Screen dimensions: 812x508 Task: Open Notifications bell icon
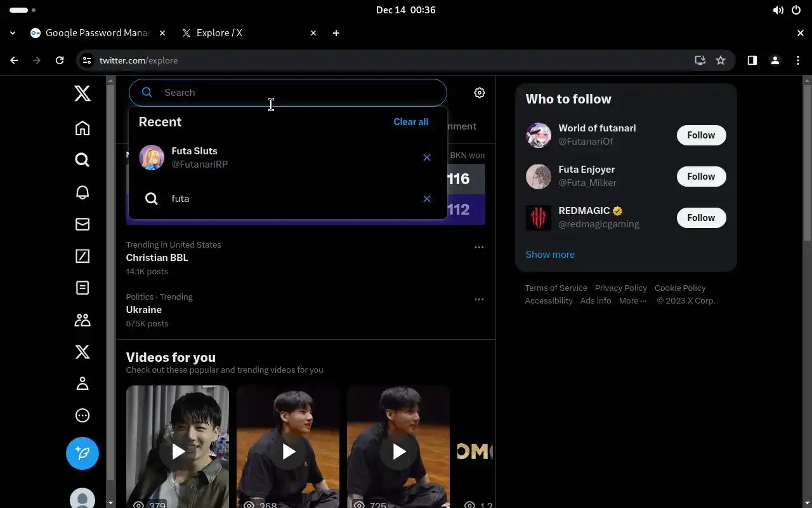click(82, 192)
